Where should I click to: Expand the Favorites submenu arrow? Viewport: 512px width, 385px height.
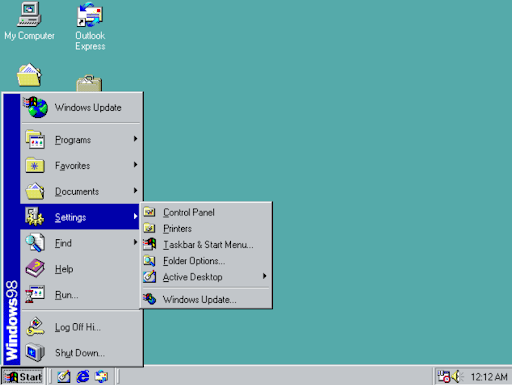tap(135, 165)
